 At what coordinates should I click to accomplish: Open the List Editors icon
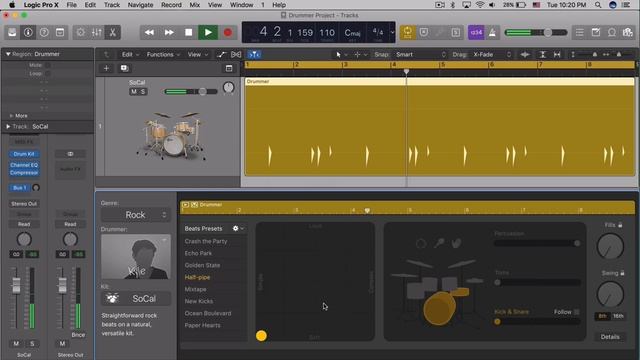pyautogui.click(x=580, y=32)
